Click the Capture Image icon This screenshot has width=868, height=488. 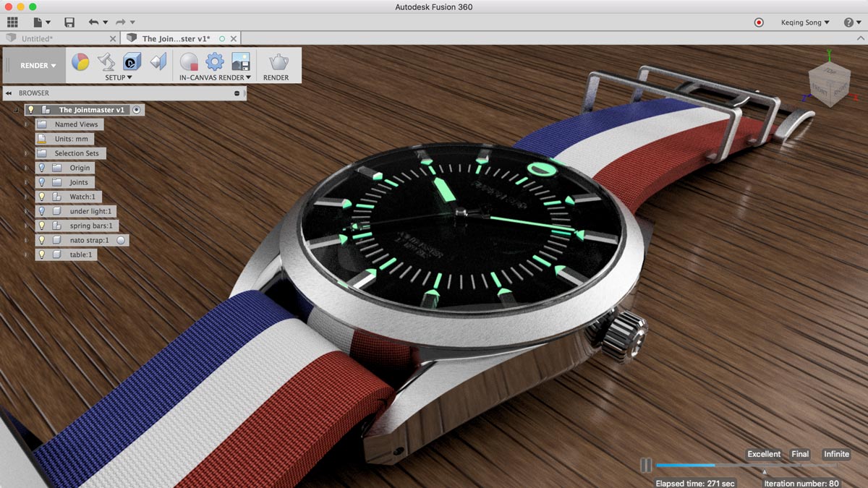(240, 62)
